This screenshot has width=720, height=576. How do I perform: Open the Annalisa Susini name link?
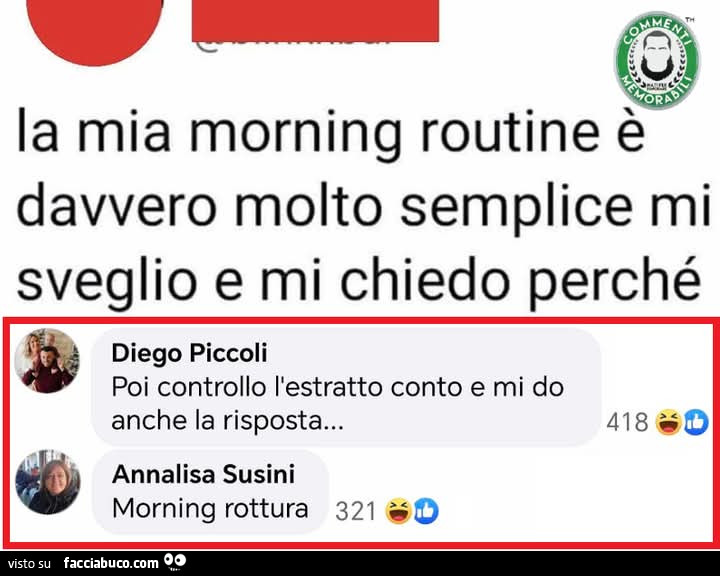click(203, 474)
